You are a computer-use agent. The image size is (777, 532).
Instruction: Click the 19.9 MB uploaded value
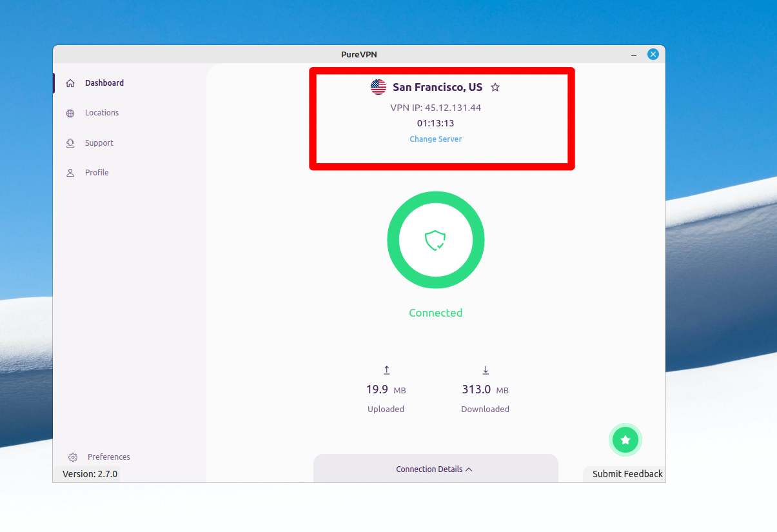click(386, 389)
